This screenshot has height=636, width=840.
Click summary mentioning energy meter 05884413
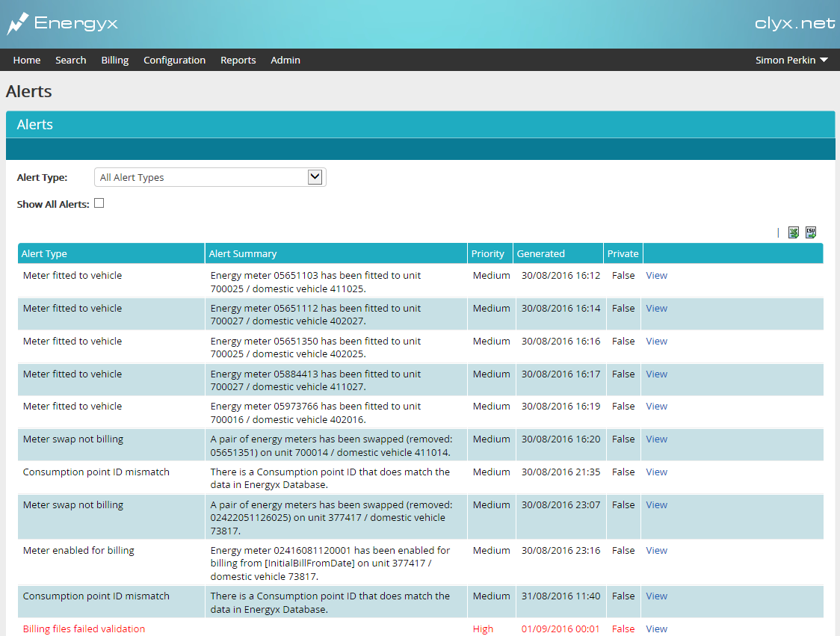coord(315,380)
